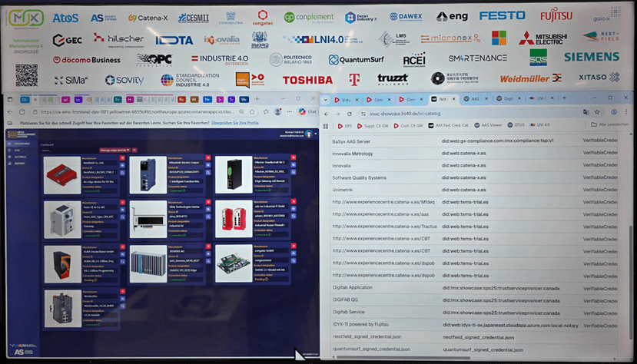
Task: Bookmark vc-catalog page with Chrome star
Action: pos(597,112)
